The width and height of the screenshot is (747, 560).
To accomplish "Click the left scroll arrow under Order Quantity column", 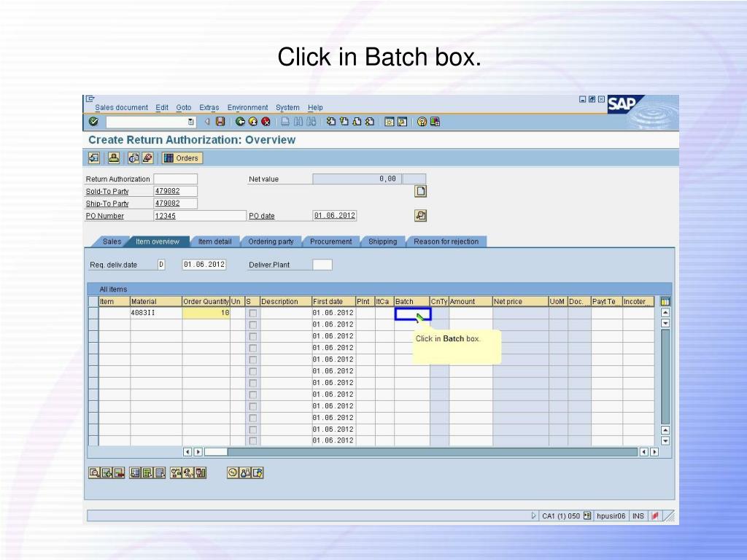I will coord(187,452).
